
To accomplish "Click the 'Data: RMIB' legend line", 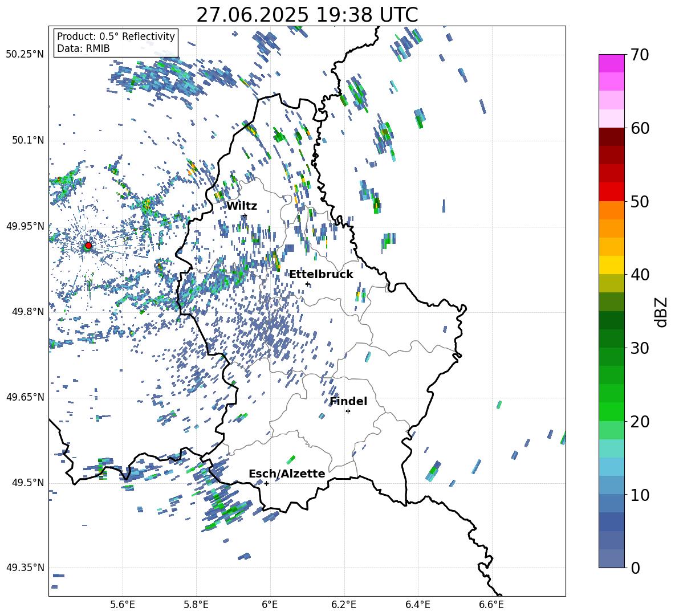I will coord(83,48).
